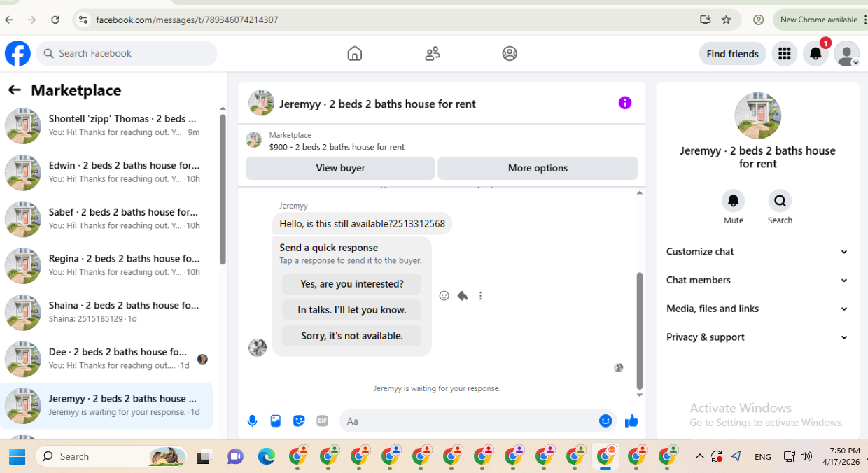Click the Chrome address bar URL

pyautogui.click(x=187, y=20)
